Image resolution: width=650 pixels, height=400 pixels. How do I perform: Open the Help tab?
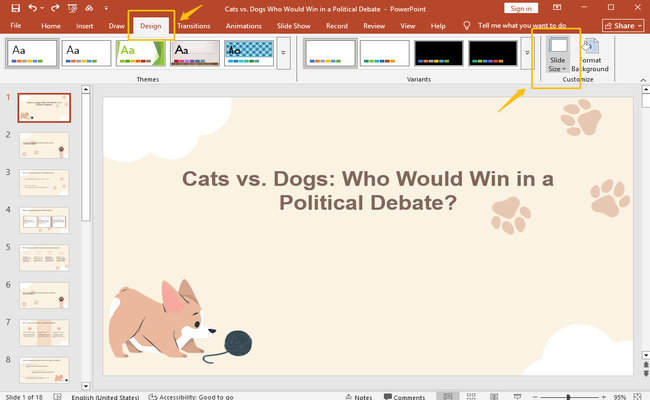pos(438,26)
